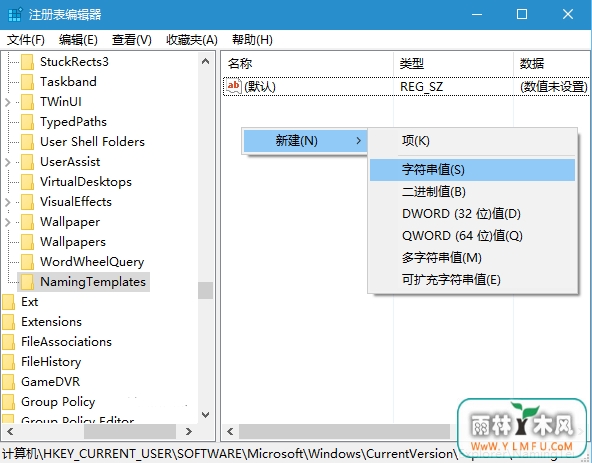Select 新建(N) in context menu
Screen dimensions: 592x463
[x=305, y=141]
